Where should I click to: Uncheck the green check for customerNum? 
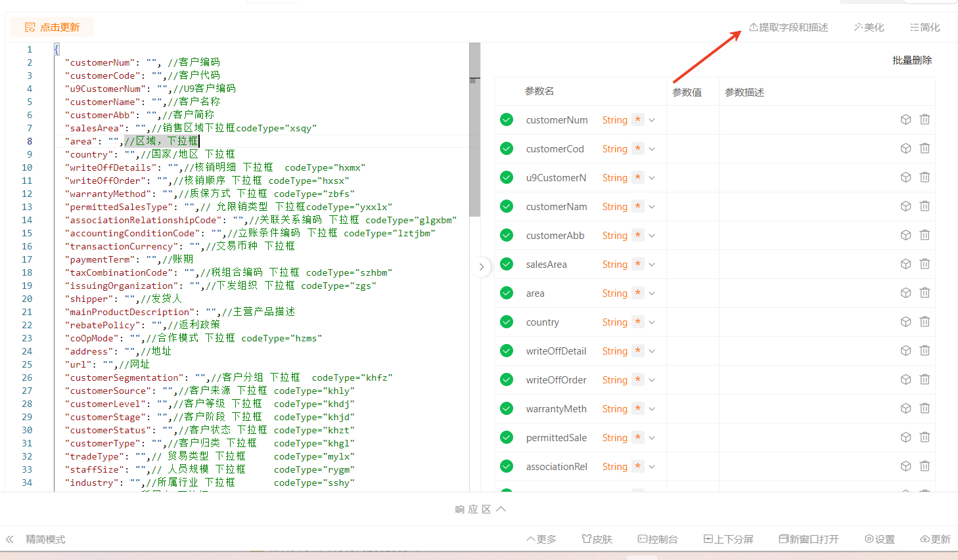tap(507, 119)
